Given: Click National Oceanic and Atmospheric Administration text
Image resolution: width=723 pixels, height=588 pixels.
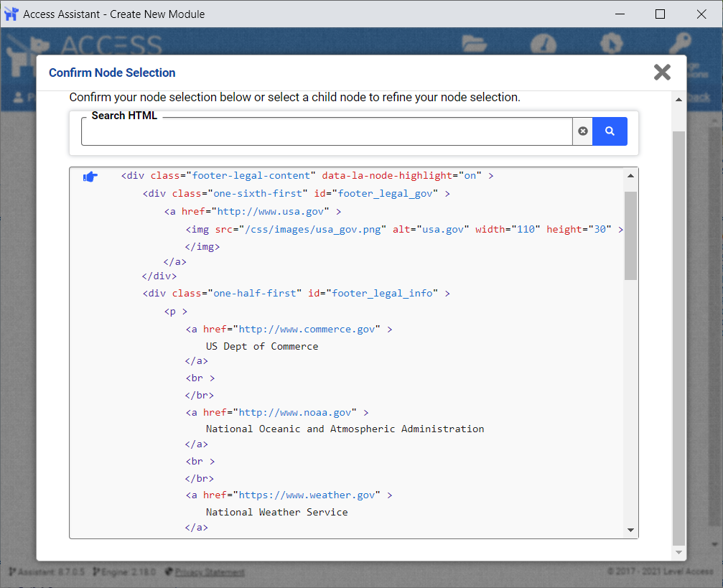Looking at the screenshot, I should coord(345,429).
